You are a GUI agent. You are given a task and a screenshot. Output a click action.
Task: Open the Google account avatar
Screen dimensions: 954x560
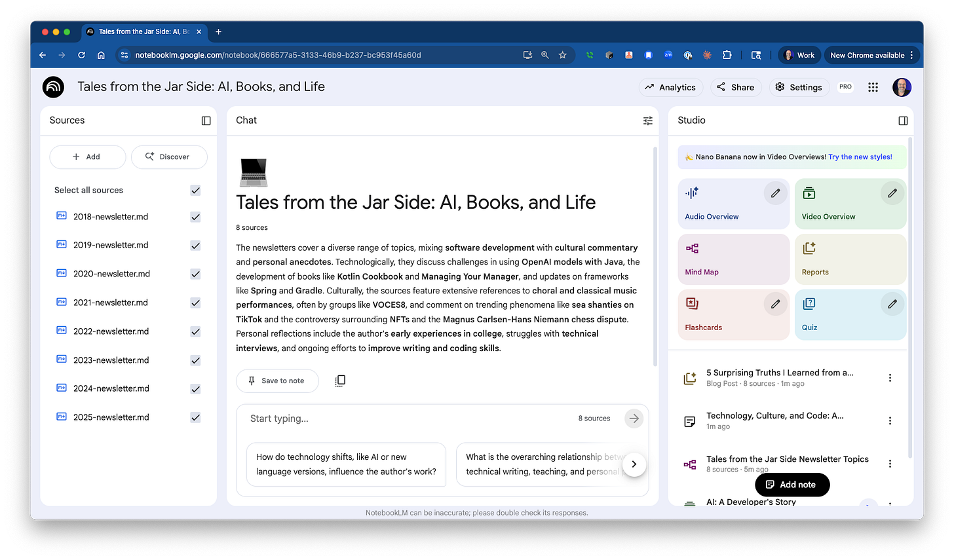[902, 87]
